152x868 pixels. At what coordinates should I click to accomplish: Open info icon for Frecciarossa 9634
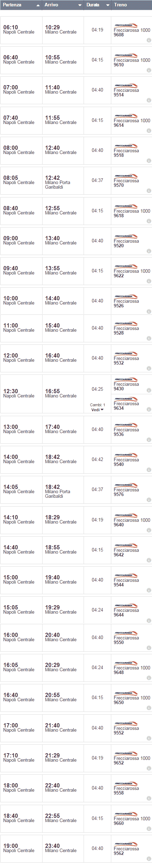pos(149,410)
